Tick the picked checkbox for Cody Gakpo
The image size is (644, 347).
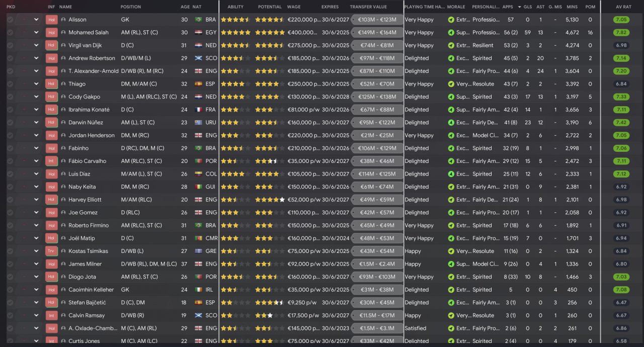click(10, 97)
